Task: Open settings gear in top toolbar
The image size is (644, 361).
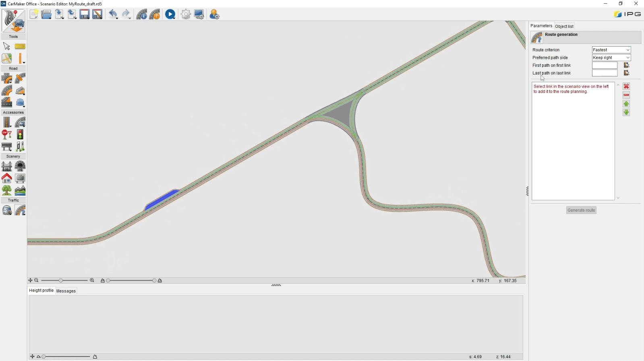Action: pyautogui.click(x=186, y=14)
